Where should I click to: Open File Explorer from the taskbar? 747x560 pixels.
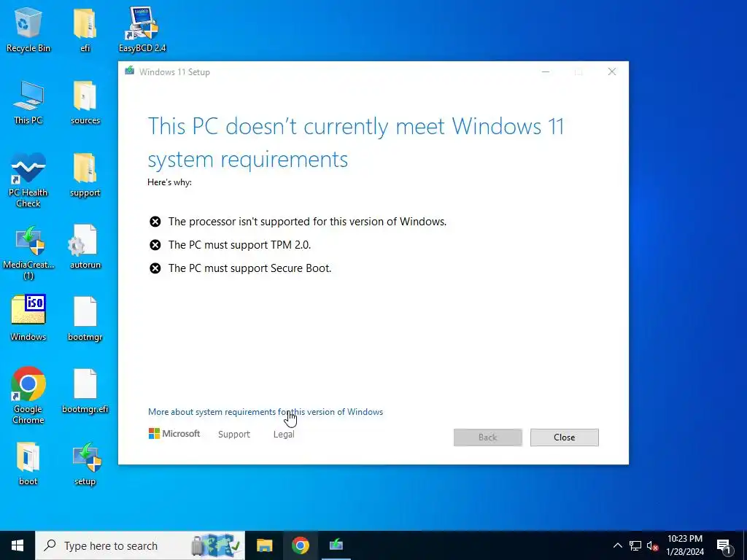coord(264,545)
